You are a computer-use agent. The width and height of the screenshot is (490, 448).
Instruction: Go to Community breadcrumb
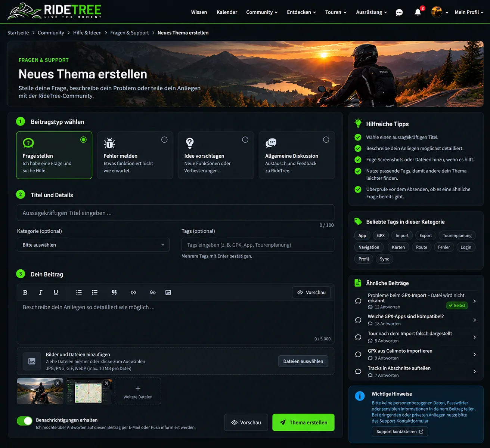tap(51, 33)
